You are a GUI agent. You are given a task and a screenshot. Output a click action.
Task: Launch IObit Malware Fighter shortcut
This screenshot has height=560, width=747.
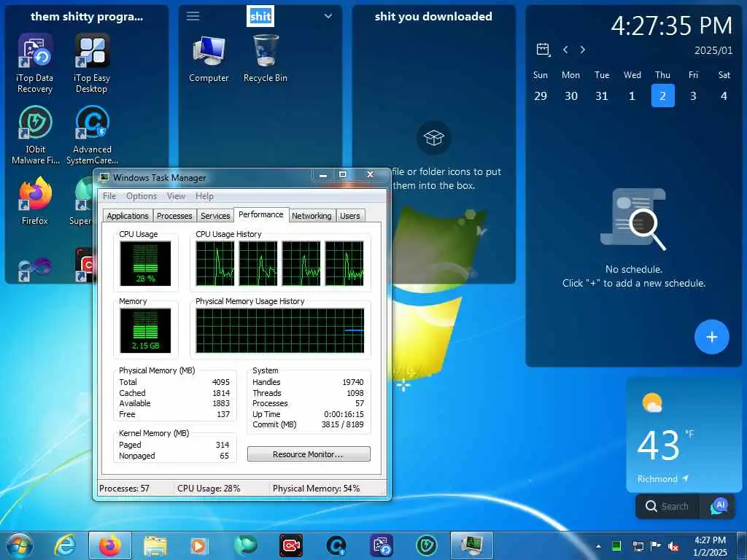coord(35,135)
